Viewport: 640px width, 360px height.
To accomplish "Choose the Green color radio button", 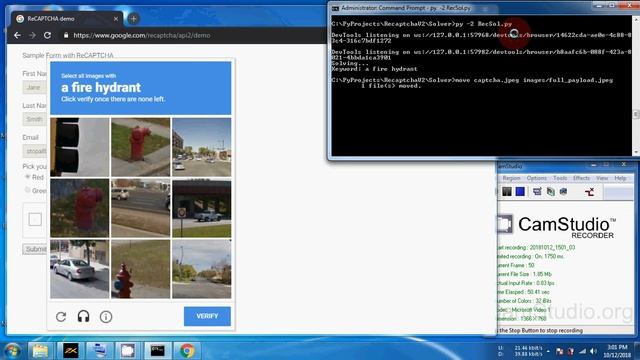I will pyautogui.click(x=28, y=190).
